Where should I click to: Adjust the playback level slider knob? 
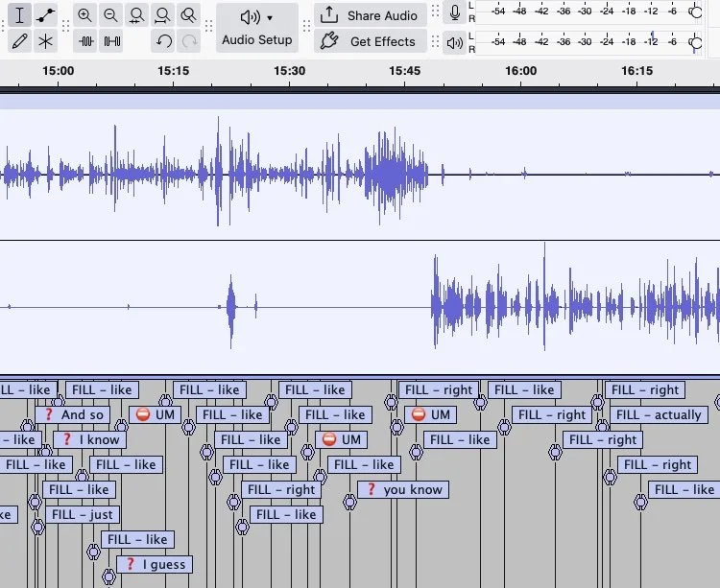(696, 43)
